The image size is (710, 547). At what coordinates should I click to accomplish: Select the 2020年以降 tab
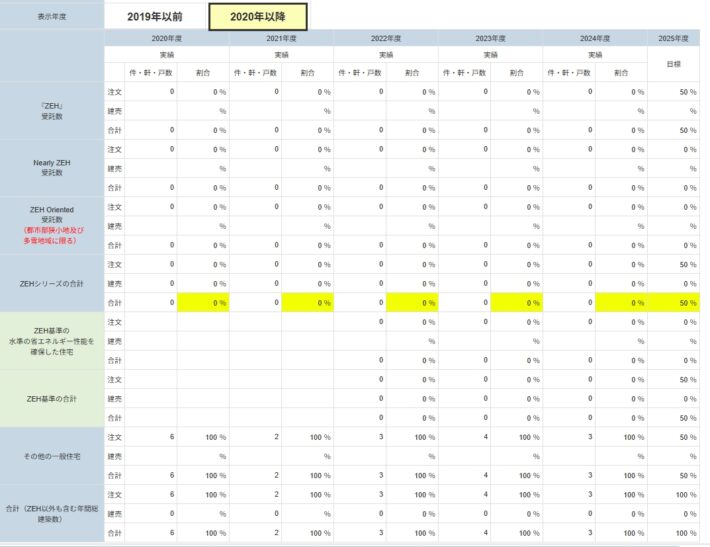click(x=257, y=17)
